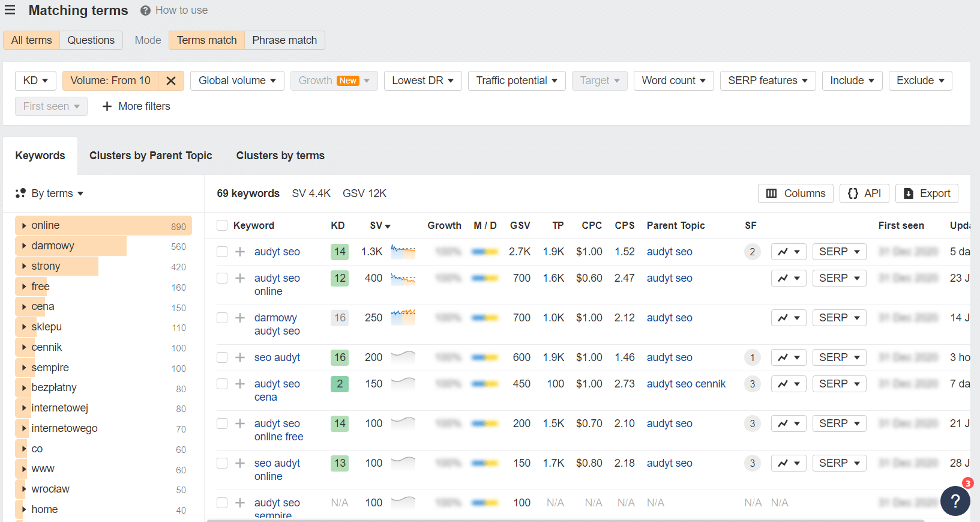This screenshot has width=980, height=522.
Task: Open the Traffic potential dropdown
Action: (x=517, y=80)
